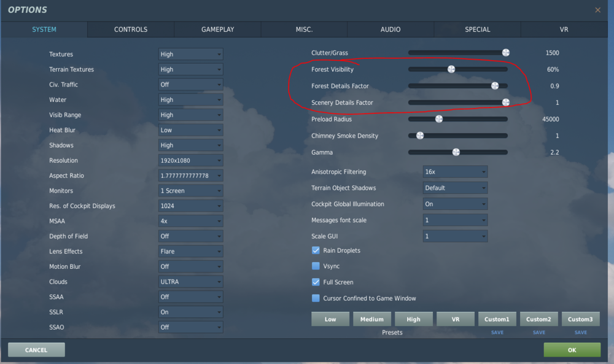Click SAVE under Custom3
Screen dimensions: 614x364
pos(581,332)
